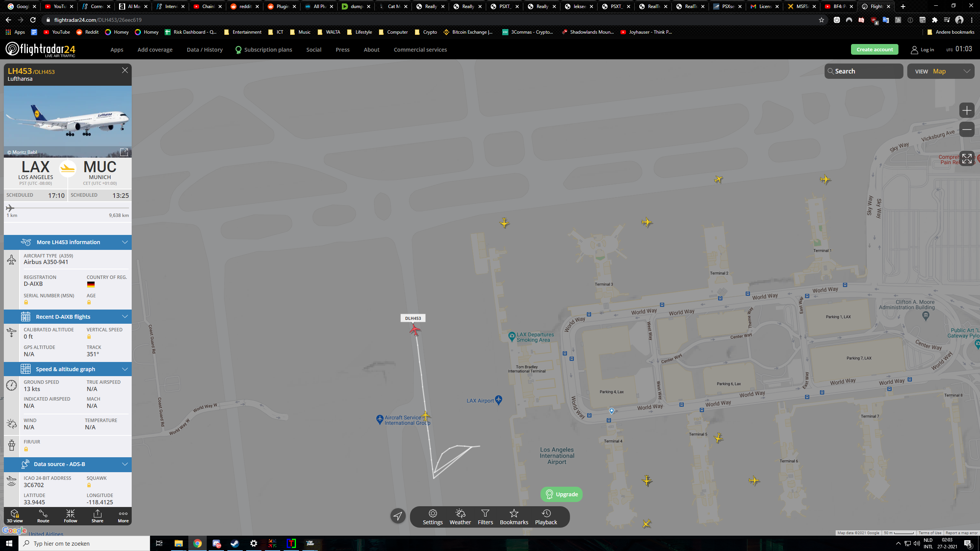Viewport: 980px width, 551px height.
Task: Open the 3D view of flight
Action: [x=15, y=516]
